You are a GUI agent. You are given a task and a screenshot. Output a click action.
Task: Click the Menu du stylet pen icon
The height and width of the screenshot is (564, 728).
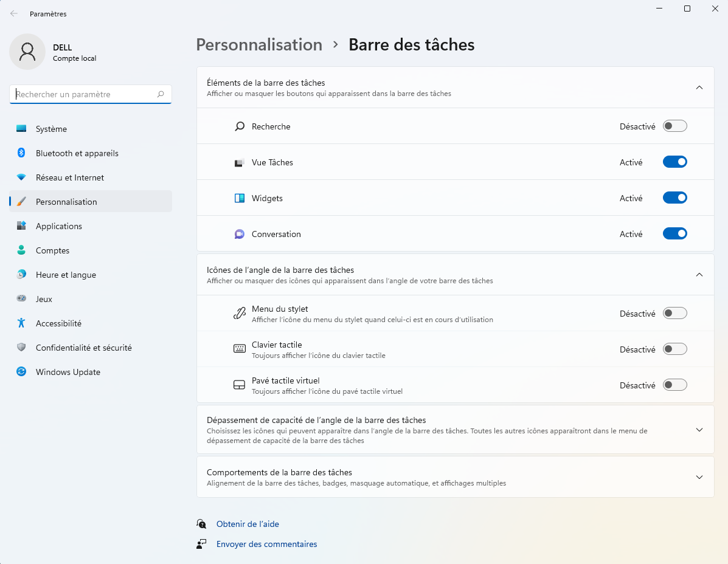[x=240, y=314]
